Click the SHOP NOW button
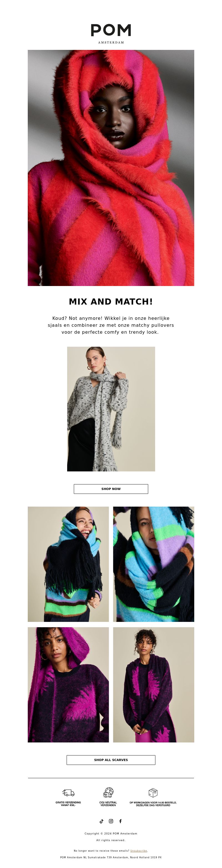 [x=111, y=489]
